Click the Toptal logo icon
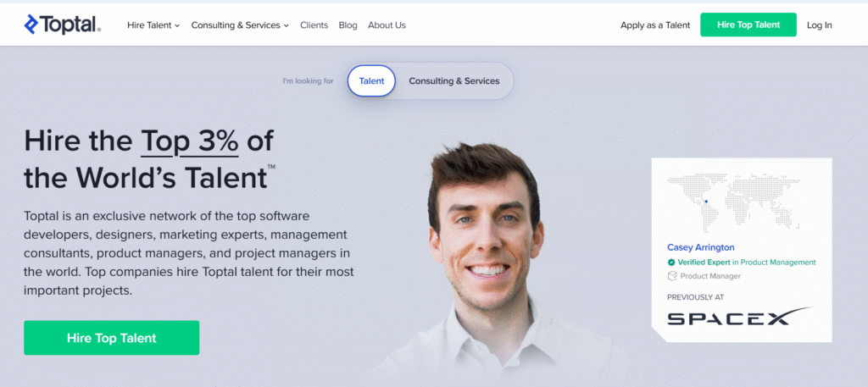 pos(31,25)
